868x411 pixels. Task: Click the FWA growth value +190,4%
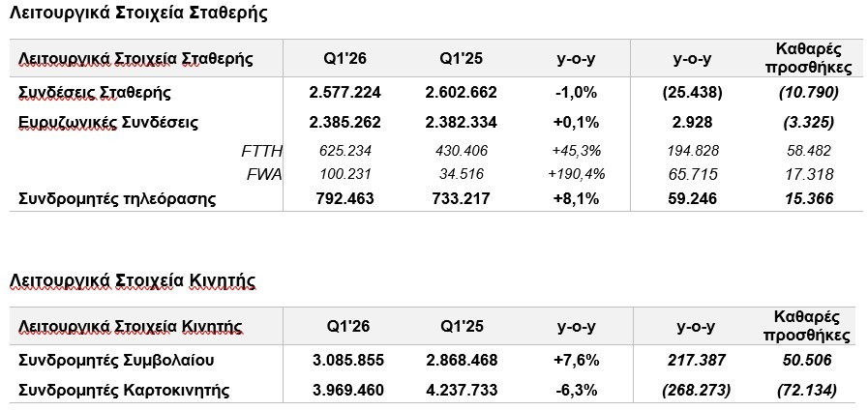tap(577, 174)
